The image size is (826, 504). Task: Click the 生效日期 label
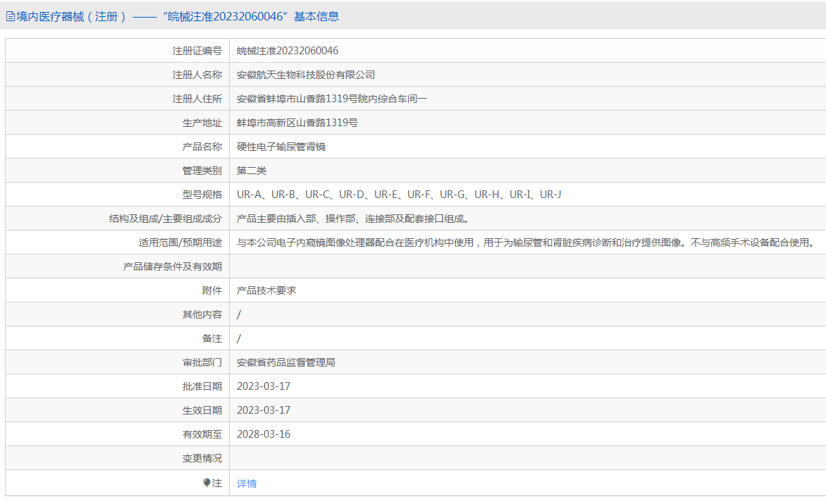click(x=202, y=410)
